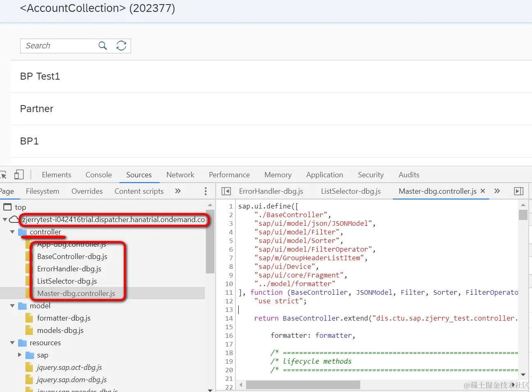Open BaseController-dbg.js in file tree
Viewport: 532px width, 392px height.
point(72,257)
